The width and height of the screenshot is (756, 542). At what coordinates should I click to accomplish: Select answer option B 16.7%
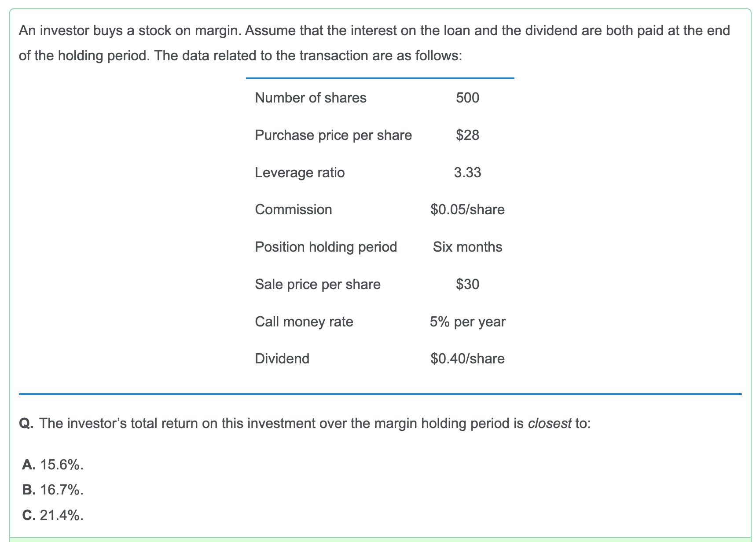point(52,489)
